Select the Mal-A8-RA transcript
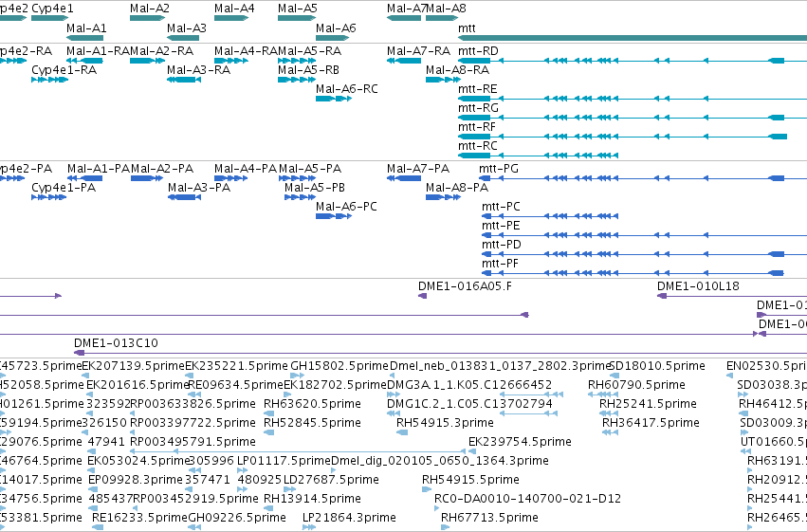 (x=443, y=80)
